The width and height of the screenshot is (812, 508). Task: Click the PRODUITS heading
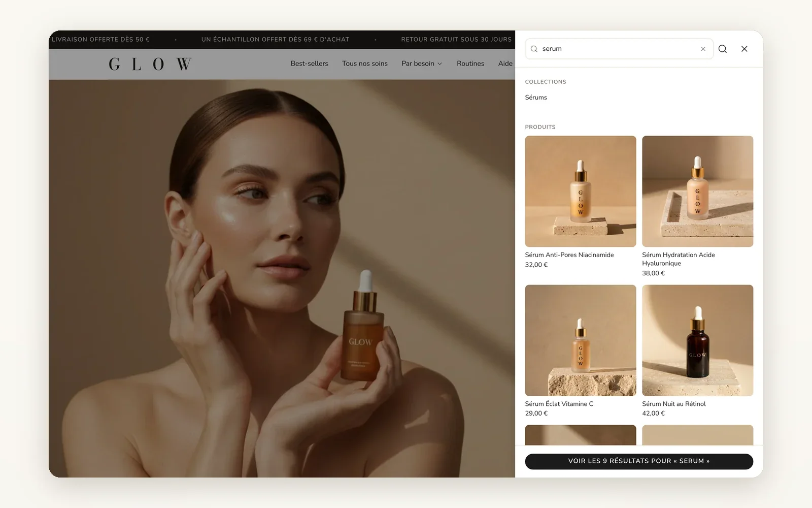click(540, 127)
